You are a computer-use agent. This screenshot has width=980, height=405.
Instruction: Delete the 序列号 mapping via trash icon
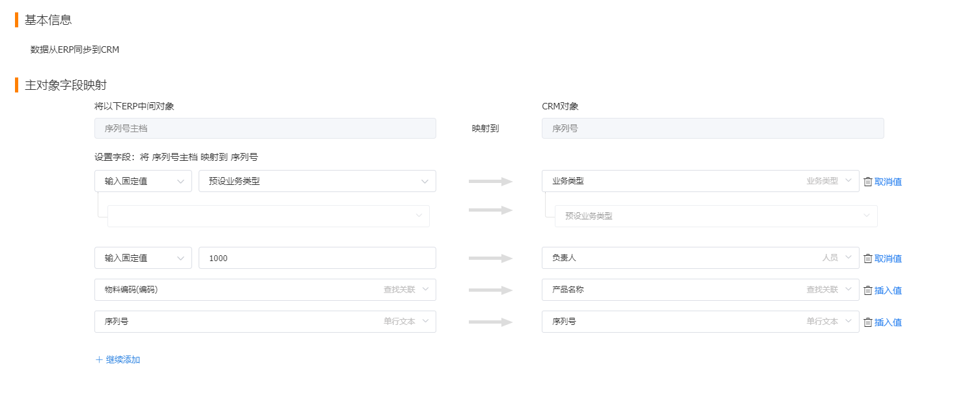pos(867,322)
